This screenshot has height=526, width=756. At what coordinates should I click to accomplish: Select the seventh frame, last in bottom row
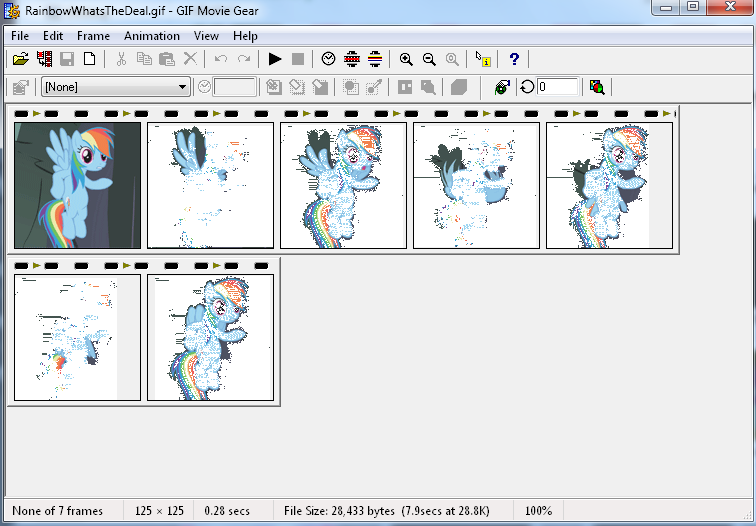(211, 337)
